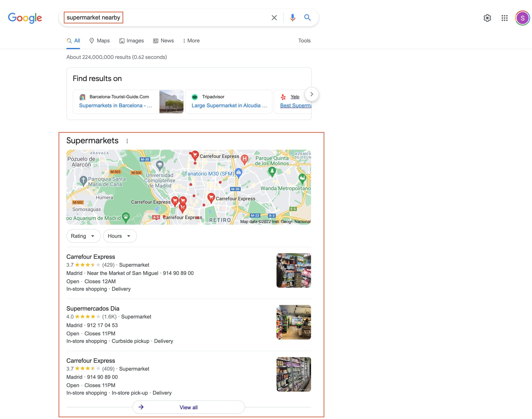Show next Find results on cards
Image resolution: width=532 pixels, height=419 pixels.
coord(312,94)
